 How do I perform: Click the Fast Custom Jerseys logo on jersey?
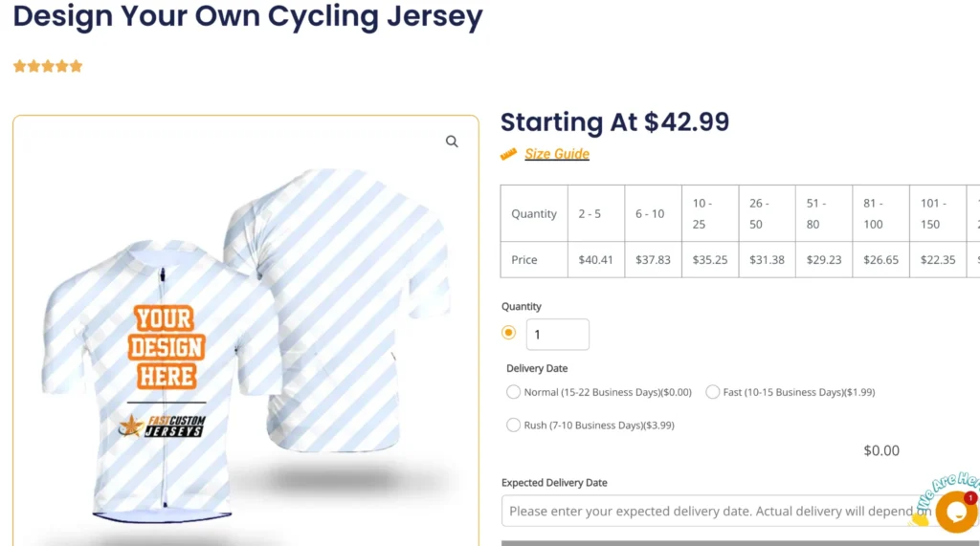(x=163, y=426)
